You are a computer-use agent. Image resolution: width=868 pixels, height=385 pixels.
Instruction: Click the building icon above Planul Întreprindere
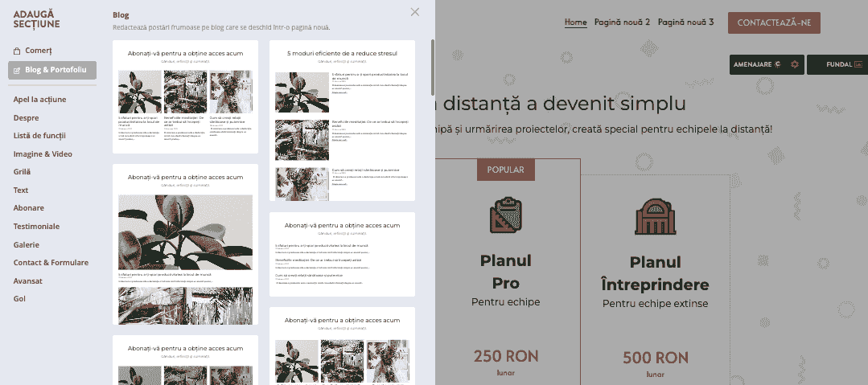[x=656, y=216]
